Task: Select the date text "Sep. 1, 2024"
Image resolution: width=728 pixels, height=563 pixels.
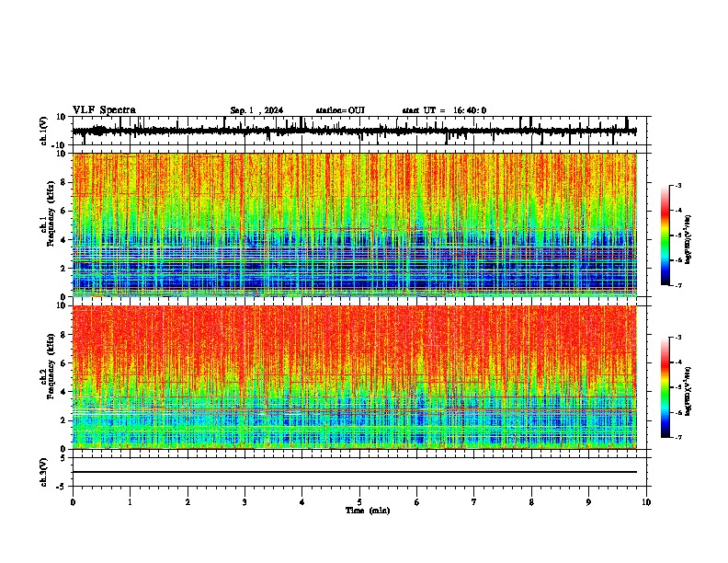Action: point(256,110)
